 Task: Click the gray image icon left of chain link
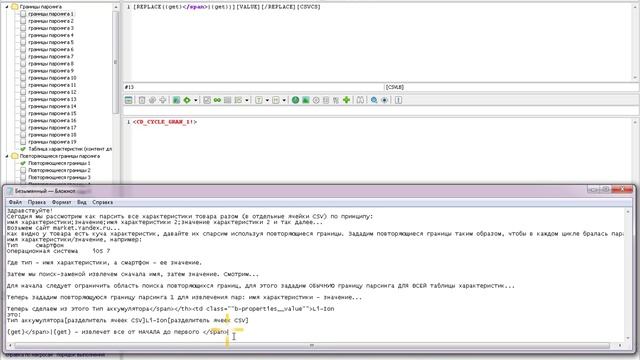(207, 100)
